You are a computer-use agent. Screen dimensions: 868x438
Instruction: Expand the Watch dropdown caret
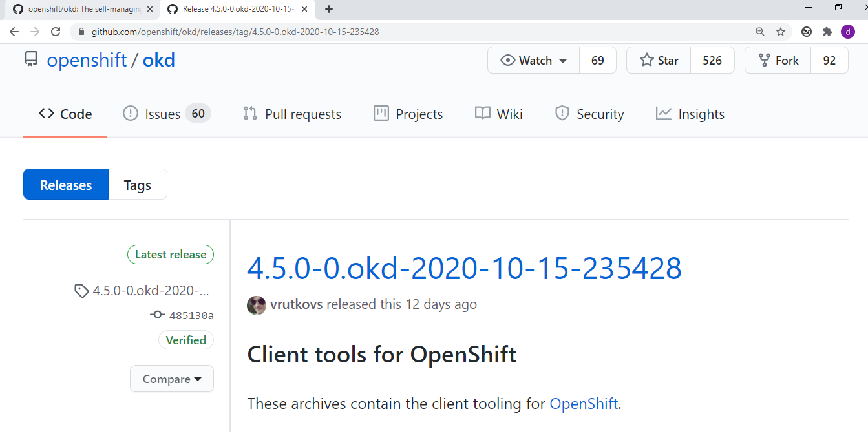[563, 61]
